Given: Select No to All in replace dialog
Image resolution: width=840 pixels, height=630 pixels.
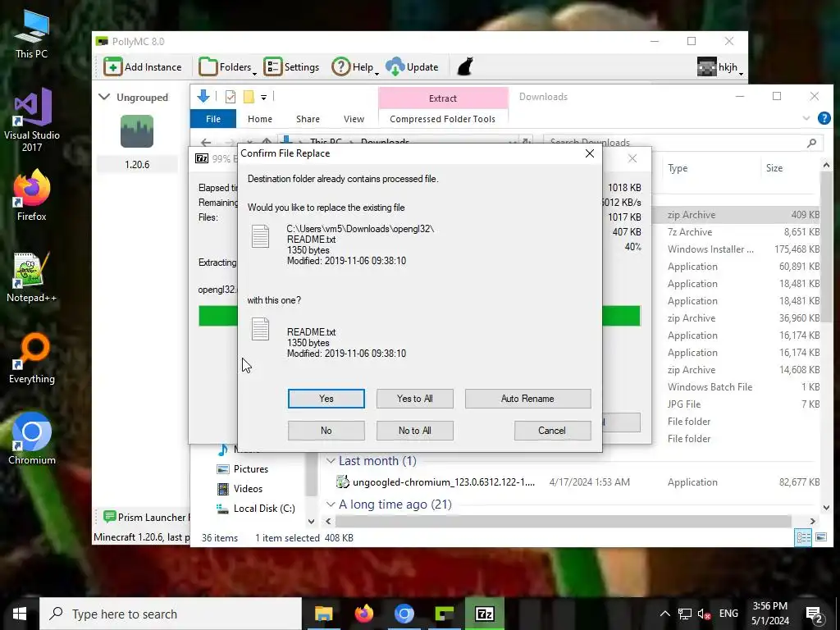Looking at the screenshot, I should click(x=414, y=430).
